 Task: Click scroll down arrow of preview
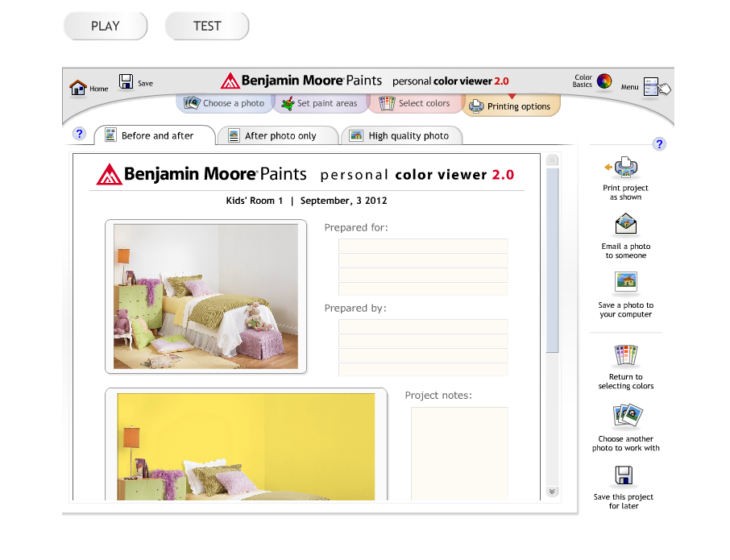(552, 492)
